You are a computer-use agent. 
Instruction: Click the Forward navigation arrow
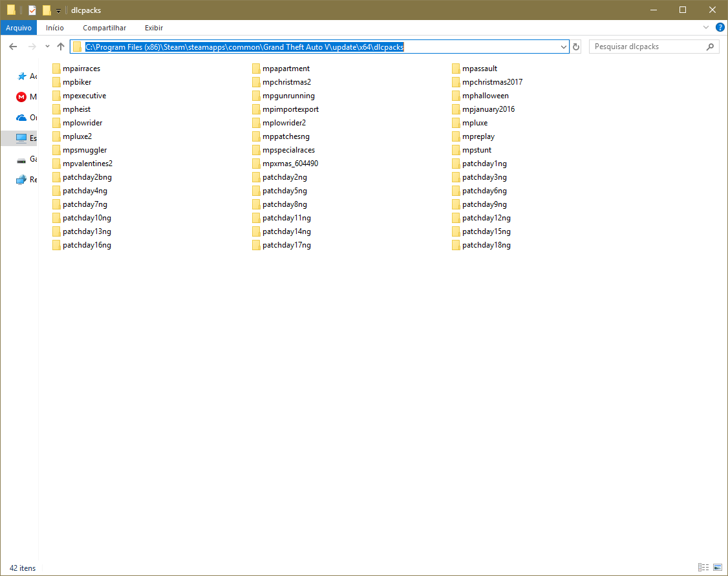(32, 47)
